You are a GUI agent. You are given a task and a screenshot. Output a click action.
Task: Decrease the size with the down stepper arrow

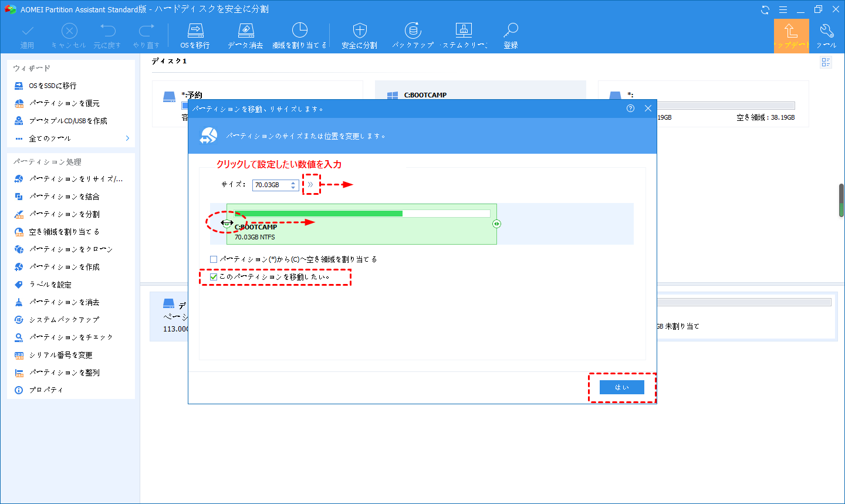pos(293,188)
